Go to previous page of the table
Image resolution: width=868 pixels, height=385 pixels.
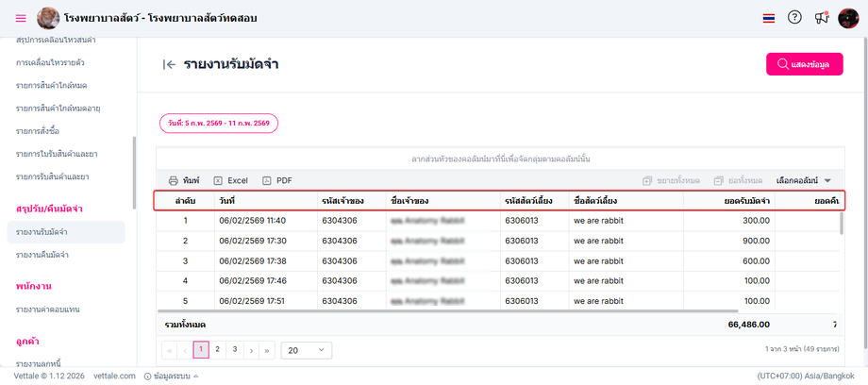click(x=185, y=350)
